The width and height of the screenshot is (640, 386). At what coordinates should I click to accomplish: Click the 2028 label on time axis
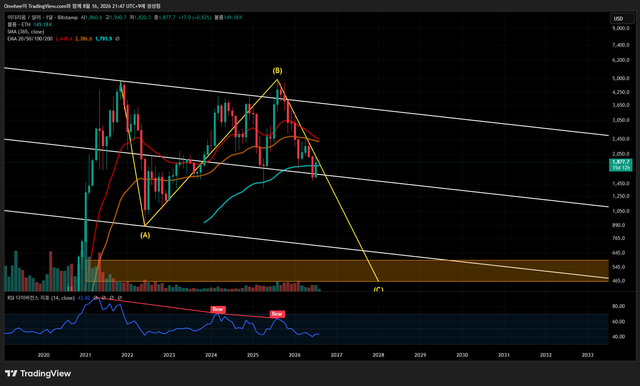click(378, 355)
